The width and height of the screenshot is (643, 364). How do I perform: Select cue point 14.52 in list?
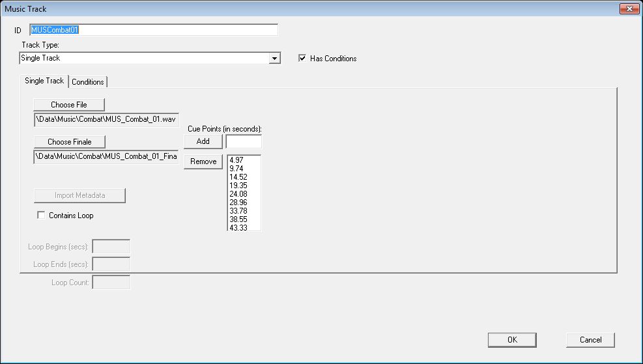(x=244, y=177)
